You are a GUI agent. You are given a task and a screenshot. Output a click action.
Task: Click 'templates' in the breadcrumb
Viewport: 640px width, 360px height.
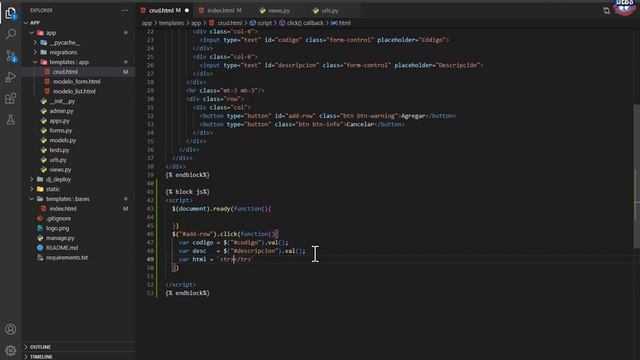click(171, 23)
